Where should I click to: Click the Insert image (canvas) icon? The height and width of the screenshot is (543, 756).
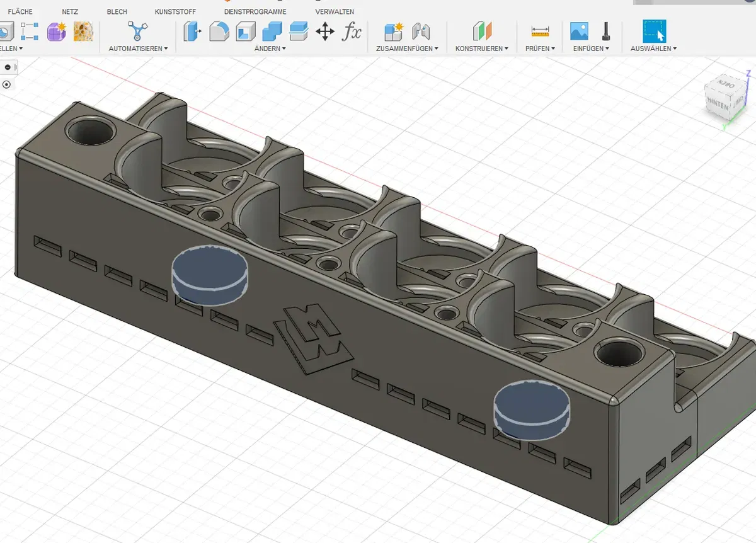[x=579, y=31]
